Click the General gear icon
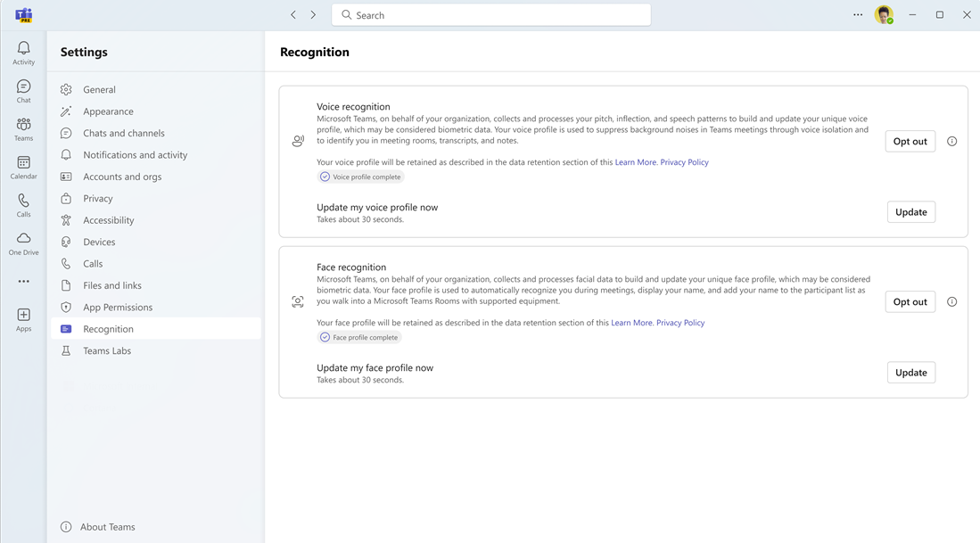 66,89
